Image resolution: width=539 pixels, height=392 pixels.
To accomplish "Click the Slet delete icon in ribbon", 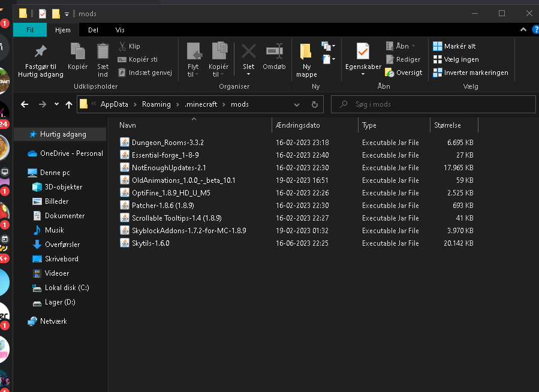I will point(248,52).
